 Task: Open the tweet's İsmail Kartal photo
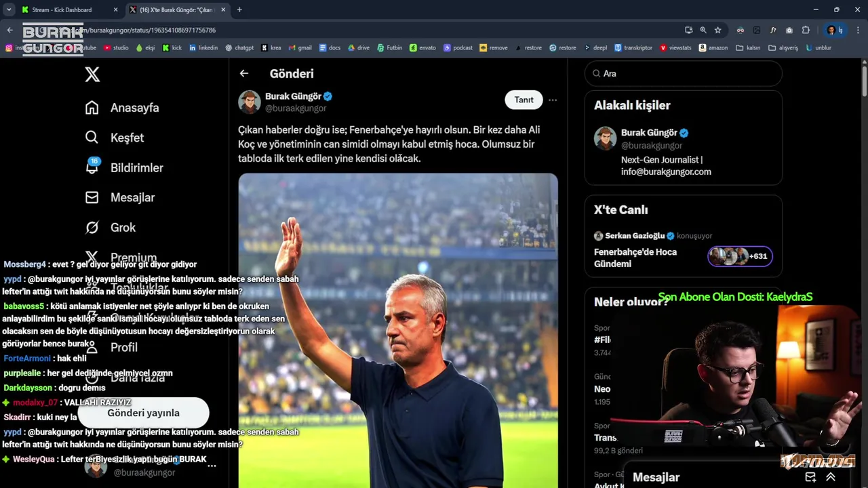pyautogui.click(x=398, y=330)
